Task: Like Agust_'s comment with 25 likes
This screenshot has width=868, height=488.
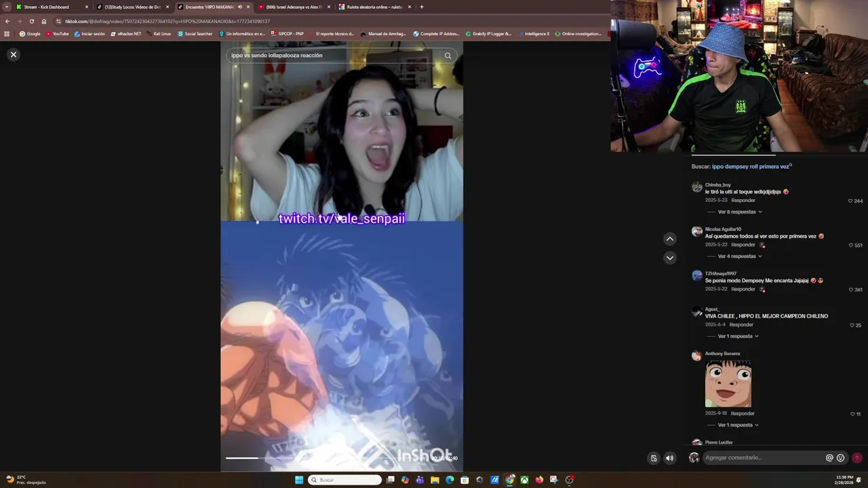Action: 851,325
